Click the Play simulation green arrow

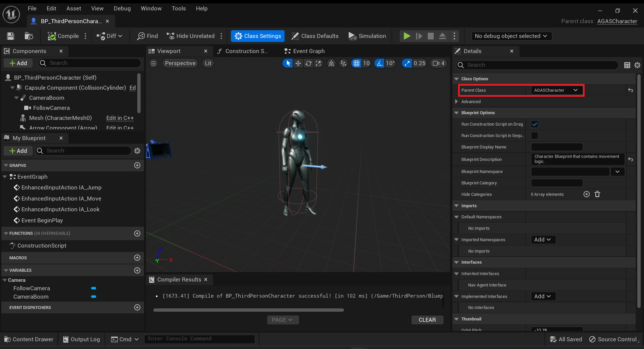click(x=407, y=36)
